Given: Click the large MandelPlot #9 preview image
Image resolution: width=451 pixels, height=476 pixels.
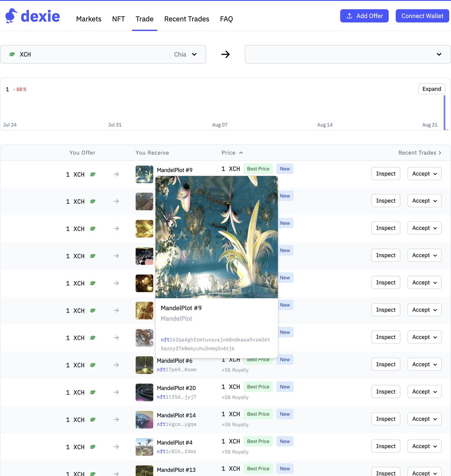Looking at the screenshot, I should point(217,237).
